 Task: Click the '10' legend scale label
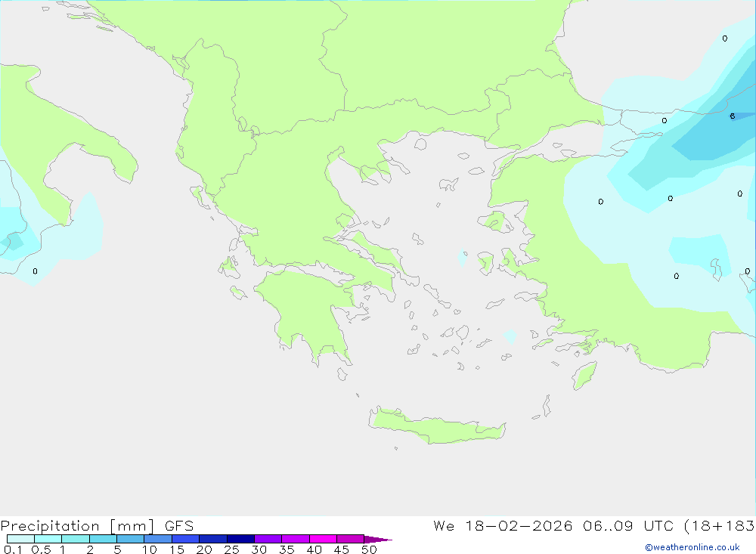tap(150, 549)
